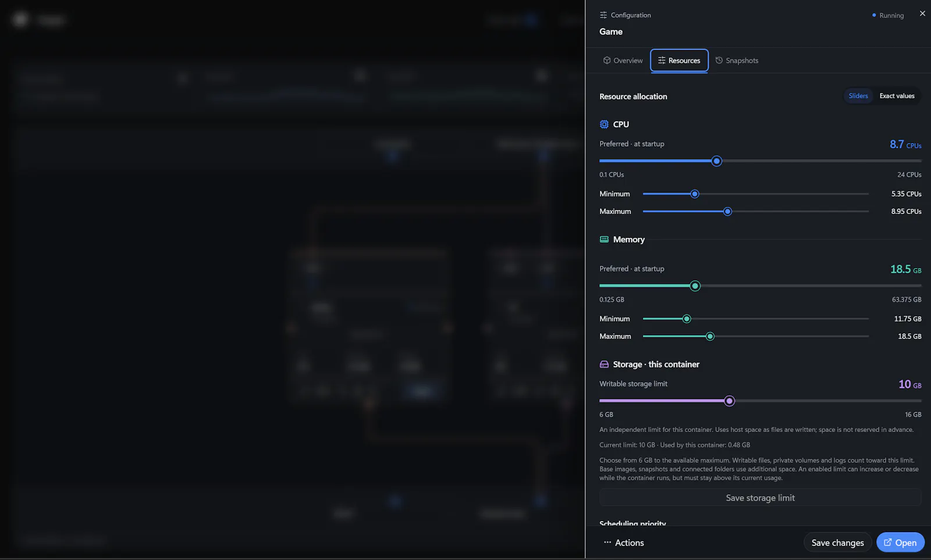Viewport: 931px width, 560px height.
Task: Click the 8.95 CPUs maximum value
Action: coord(907,212)
